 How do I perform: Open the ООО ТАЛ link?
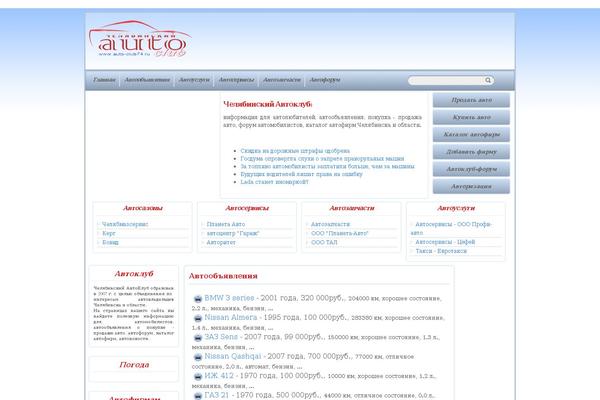click(324, 242)
